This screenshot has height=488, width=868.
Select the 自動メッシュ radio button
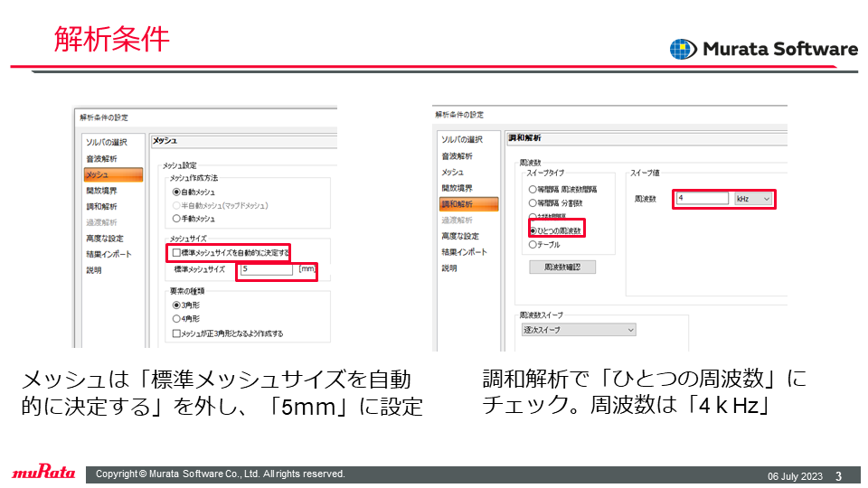tap(176, 192)
